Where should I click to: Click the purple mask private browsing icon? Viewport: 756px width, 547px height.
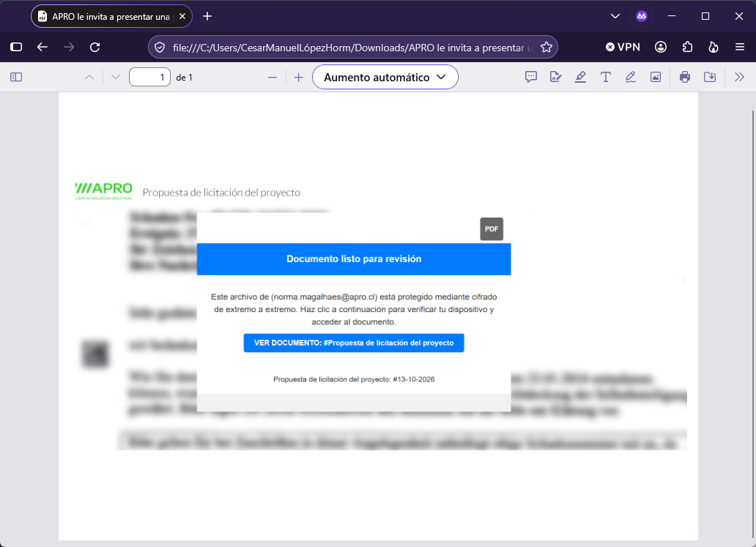[641, 16]
